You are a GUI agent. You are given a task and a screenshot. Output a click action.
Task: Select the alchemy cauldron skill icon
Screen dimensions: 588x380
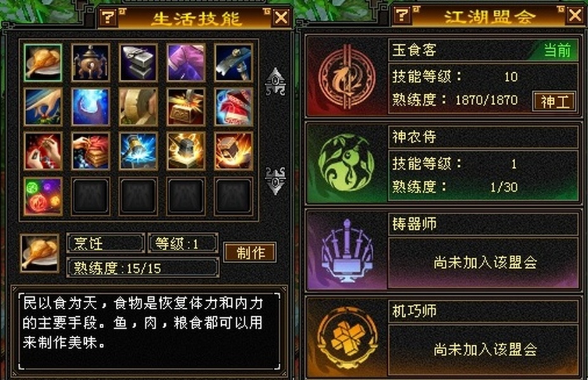91,63
